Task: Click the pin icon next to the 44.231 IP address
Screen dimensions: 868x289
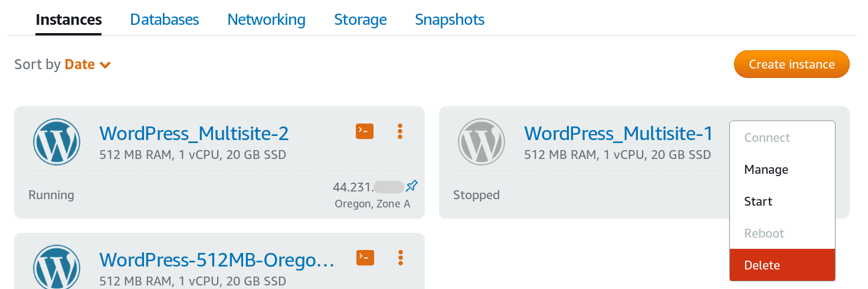Action: (x=412, y=187)
